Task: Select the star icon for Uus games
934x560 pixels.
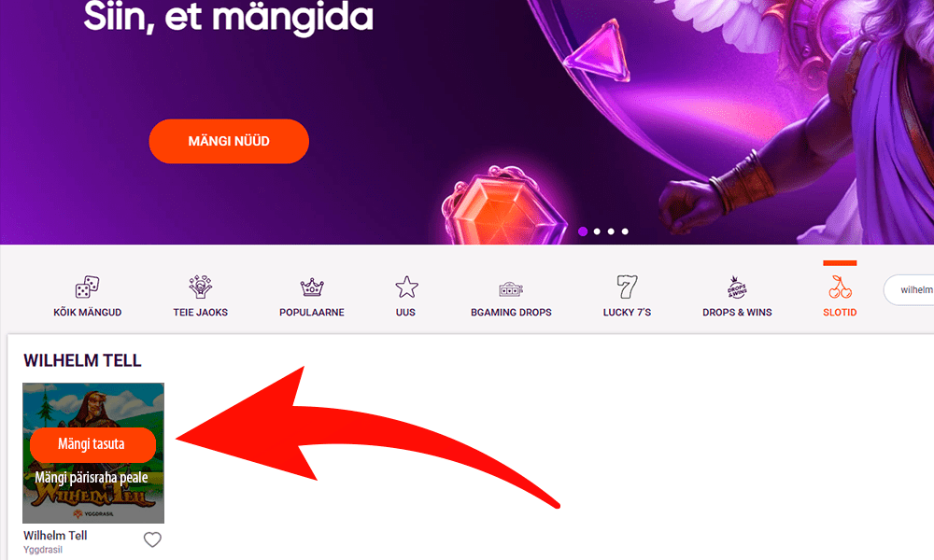Action: pyautogui.click(x=406, y=287)
